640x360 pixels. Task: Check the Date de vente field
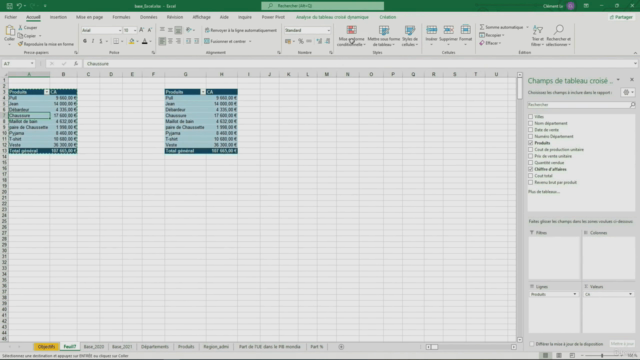tap(531, 130)
